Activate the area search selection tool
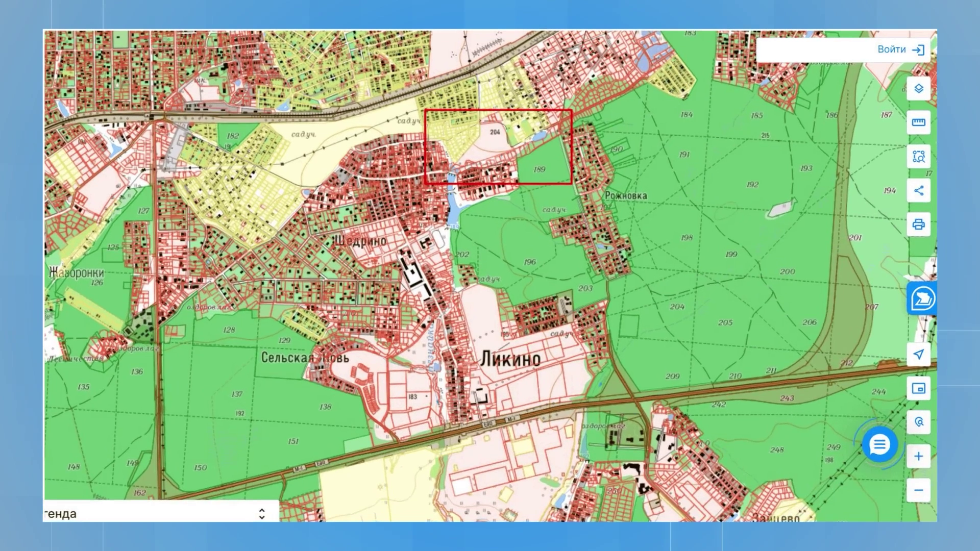980x551 pixels. (918, 157)
